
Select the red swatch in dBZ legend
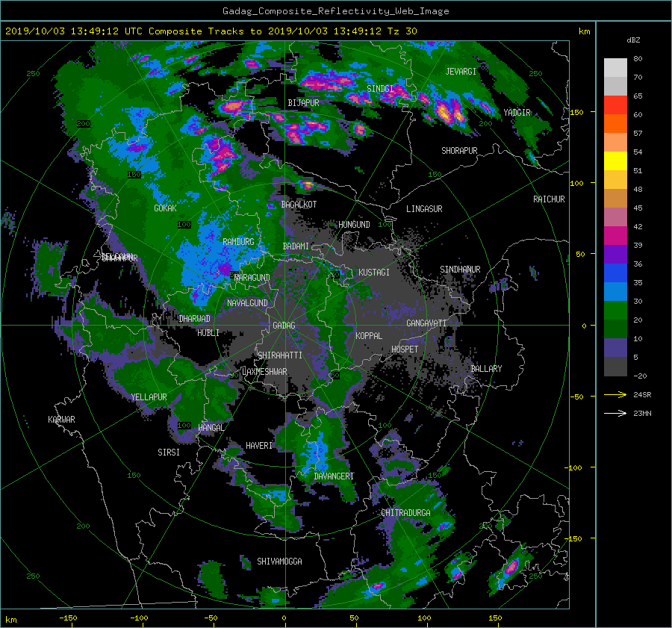[615, 105]
